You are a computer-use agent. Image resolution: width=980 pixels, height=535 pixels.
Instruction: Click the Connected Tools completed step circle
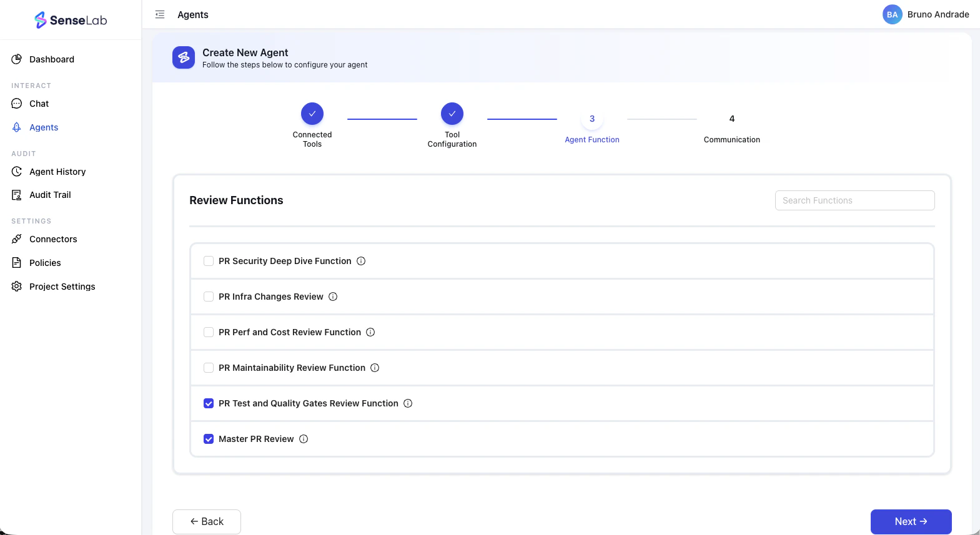312,114
